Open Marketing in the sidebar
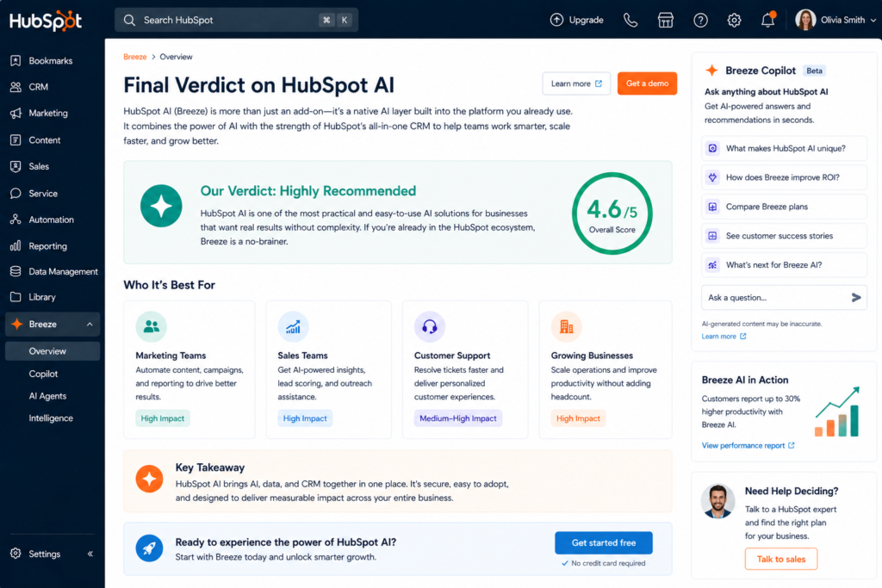The image size is (882, 588). click(48, 113)
